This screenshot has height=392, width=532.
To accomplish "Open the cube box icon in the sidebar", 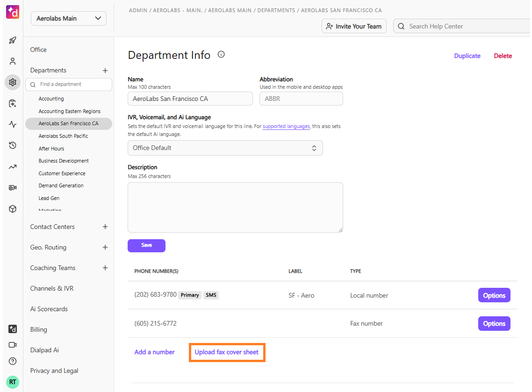I will (13, 209).
